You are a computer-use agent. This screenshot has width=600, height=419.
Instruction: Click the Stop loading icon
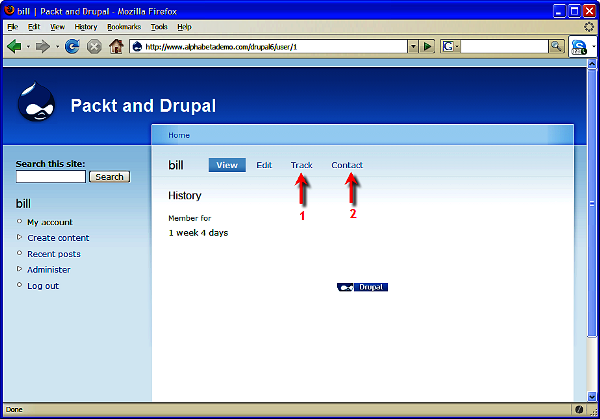click(94, 47)
